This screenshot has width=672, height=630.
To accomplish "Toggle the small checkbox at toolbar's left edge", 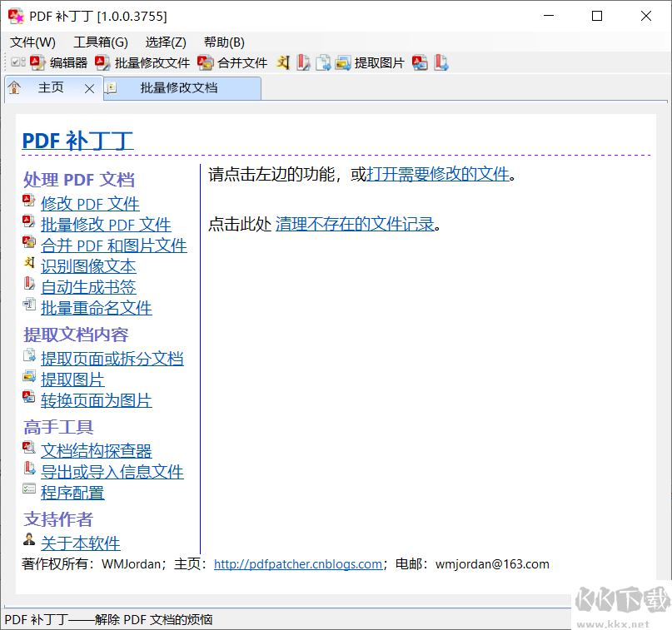I will coord(17,62).
